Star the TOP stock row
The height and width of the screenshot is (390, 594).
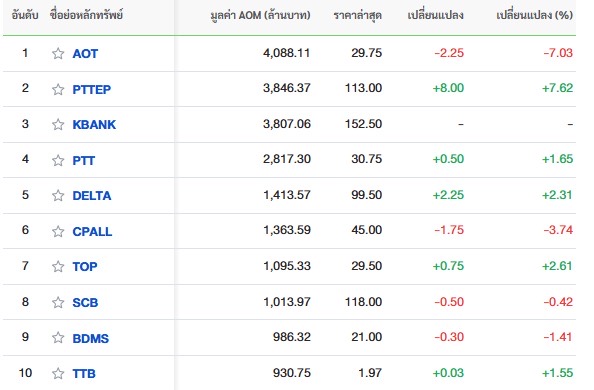[x=58, y=266]
